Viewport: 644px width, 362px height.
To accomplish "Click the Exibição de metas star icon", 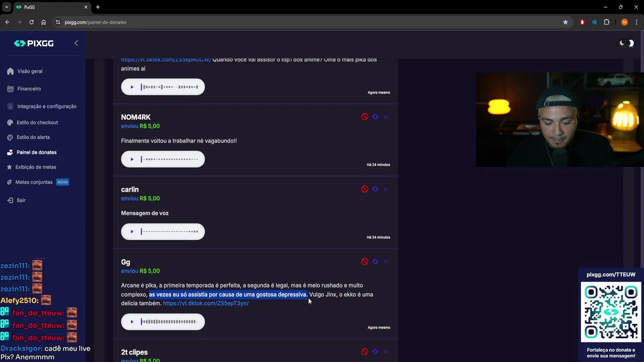I will point(11,167).
